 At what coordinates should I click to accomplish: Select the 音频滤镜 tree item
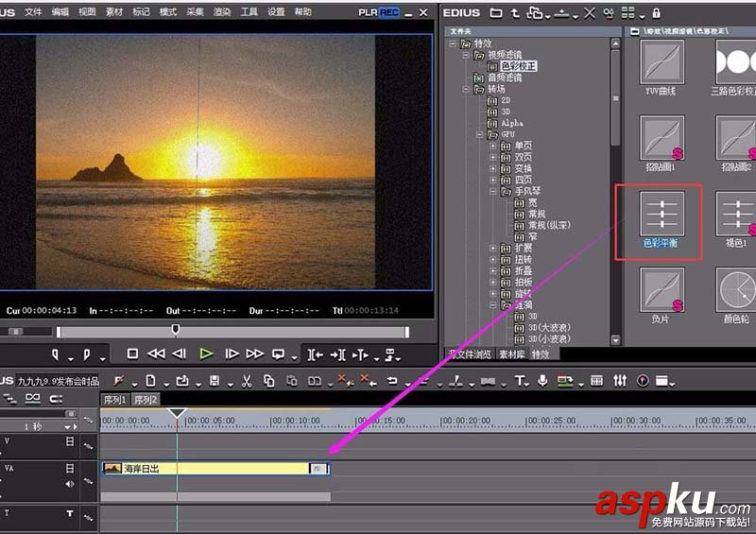pyautogui.click(x=505, y=78)
